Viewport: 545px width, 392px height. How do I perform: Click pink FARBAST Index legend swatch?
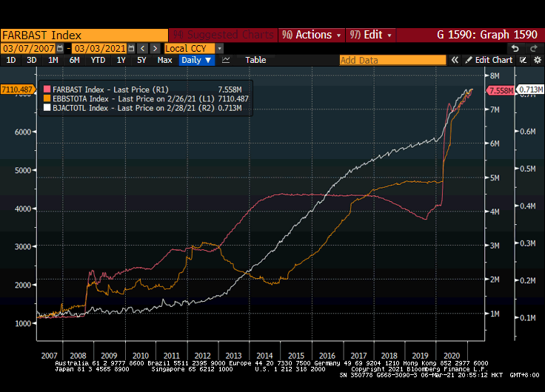coord(47,89)
